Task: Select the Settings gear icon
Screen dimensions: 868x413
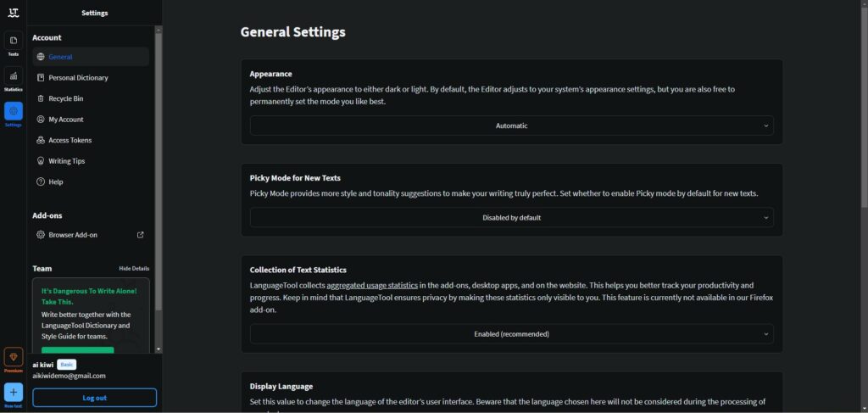Action: click(14, 111)
